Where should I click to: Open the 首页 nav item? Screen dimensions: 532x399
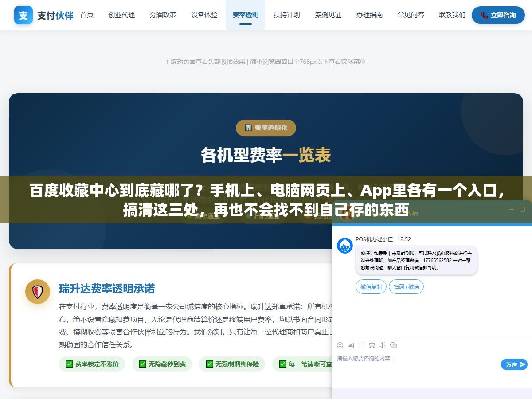(x=87, y=15)
